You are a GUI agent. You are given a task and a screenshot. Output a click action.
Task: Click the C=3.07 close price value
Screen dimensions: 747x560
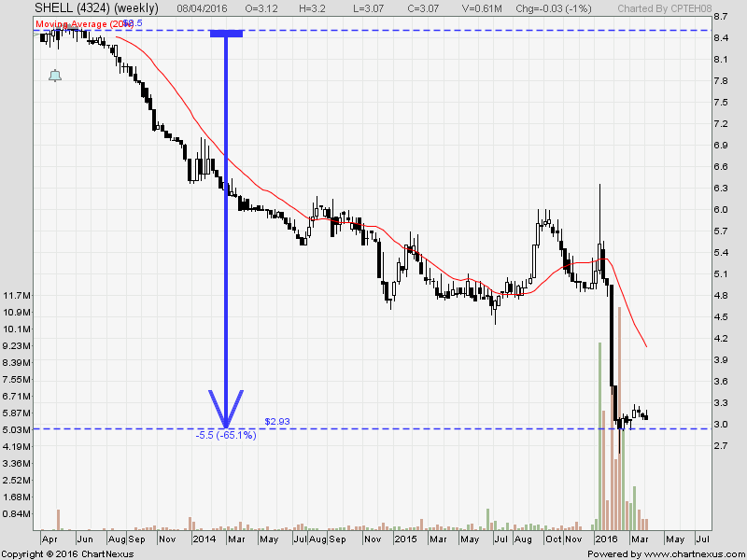coord(423,8)
